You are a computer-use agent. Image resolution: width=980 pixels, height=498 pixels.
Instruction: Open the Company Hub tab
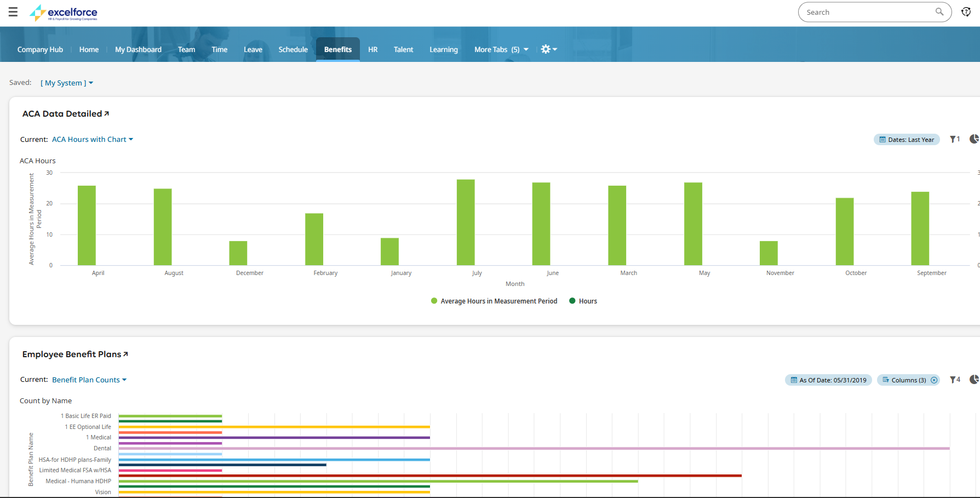point(40,49)
